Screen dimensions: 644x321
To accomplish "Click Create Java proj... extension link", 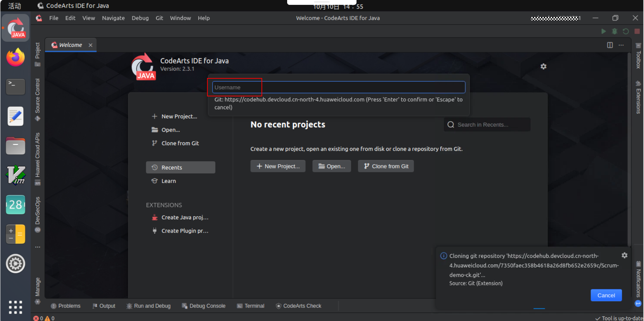I will point(180,217).
